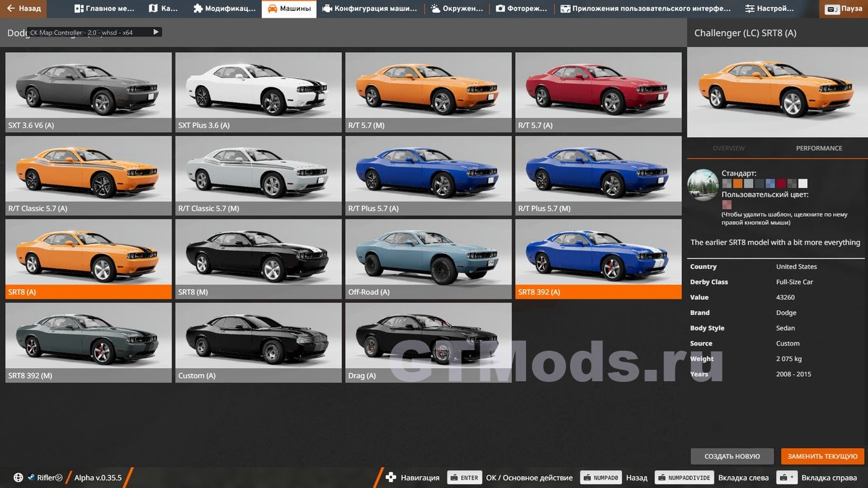The width and height of the screenshot is (868, 488).
Task: Click the Years value 2008 - 2015
Action: [x=794, y=374]
